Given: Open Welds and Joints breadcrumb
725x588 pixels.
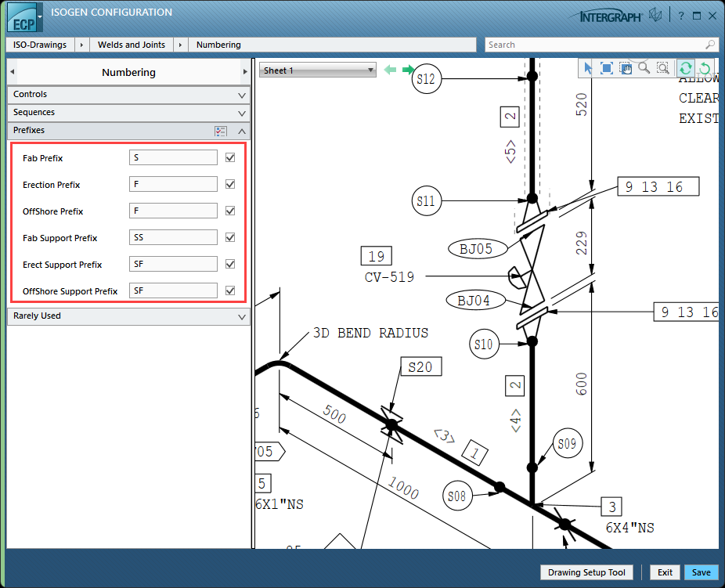Looking at the screenshot, I should pyautogui.click(x=131, y=45).
